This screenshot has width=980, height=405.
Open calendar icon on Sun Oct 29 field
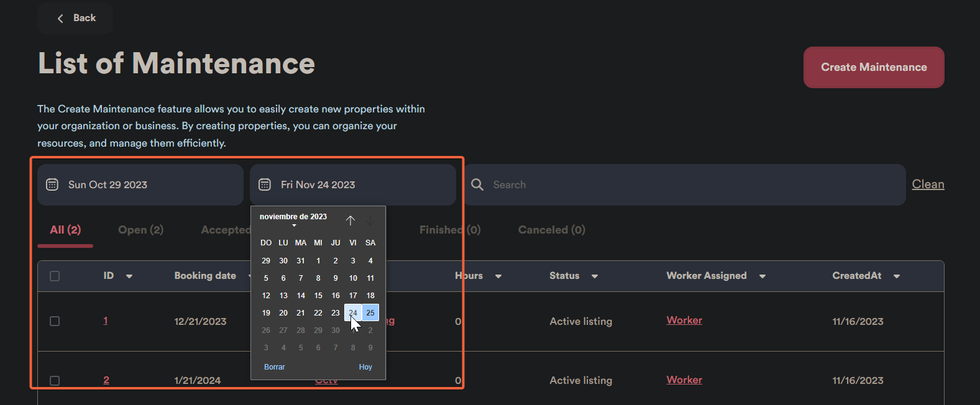click(52, 184)
